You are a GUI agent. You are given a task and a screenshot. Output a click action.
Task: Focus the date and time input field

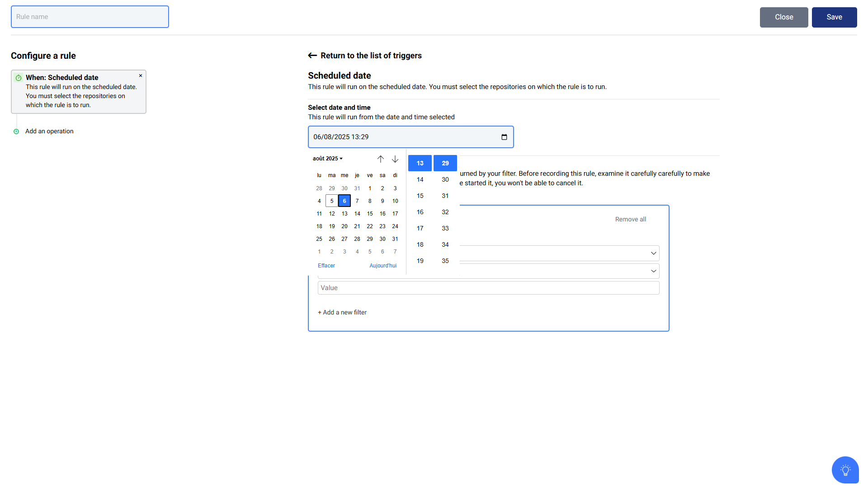[x=410, y=137]
